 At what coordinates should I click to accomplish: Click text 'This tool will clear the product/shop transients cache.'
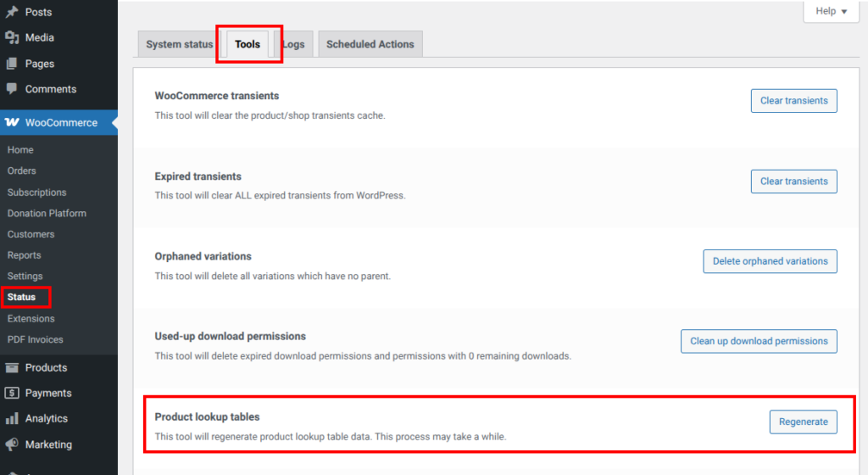click(x=270, y=115)
